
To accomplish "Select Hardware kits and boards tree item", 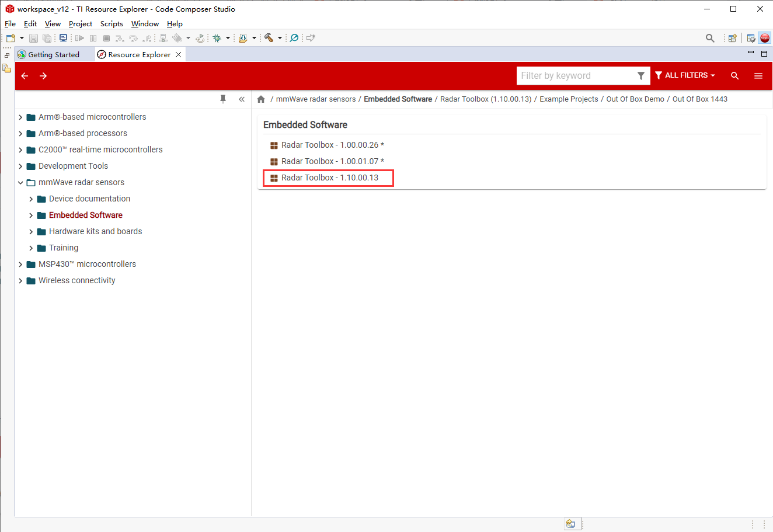I will pyautogui.click(x=96, y=231).
